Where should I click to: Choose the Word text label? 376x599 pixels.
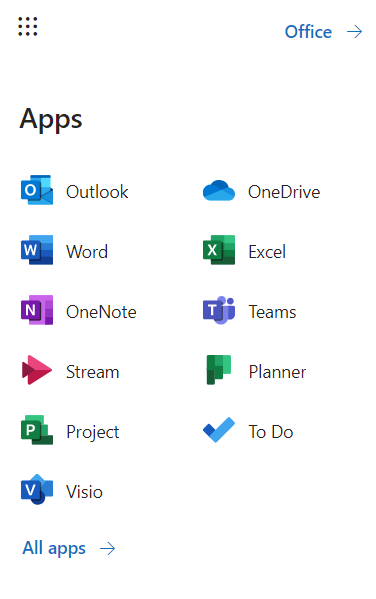pos(87,251)
